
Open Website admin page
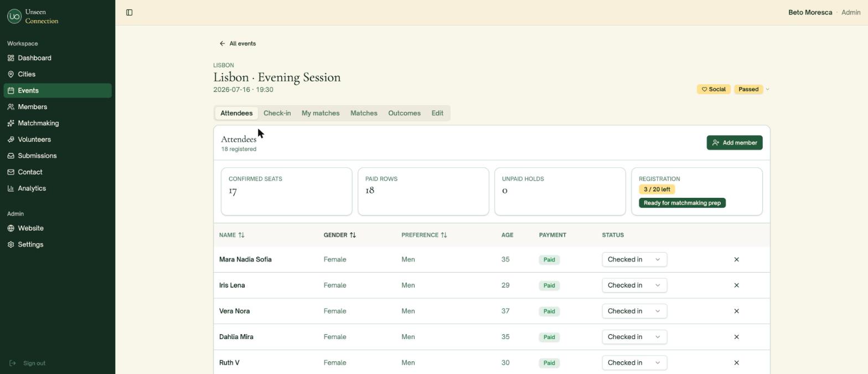coord(58,228)
